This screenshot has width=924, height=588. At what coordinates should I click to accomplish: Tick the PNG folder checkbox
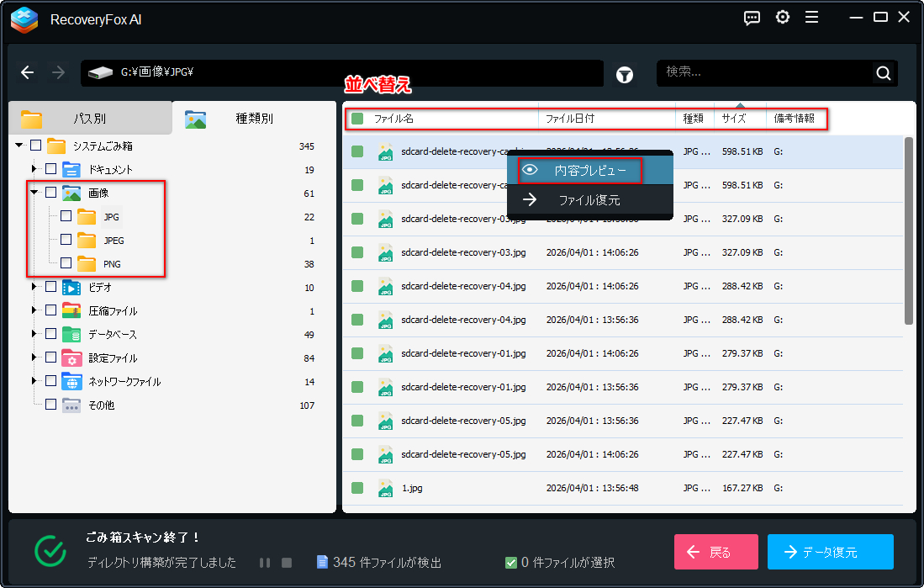click(66, 263)
